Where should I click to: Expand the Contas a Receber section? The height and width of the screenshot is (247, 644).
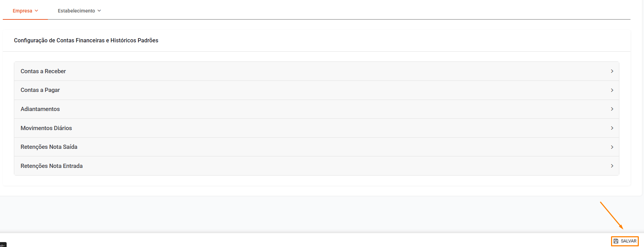tap(43, 71)
